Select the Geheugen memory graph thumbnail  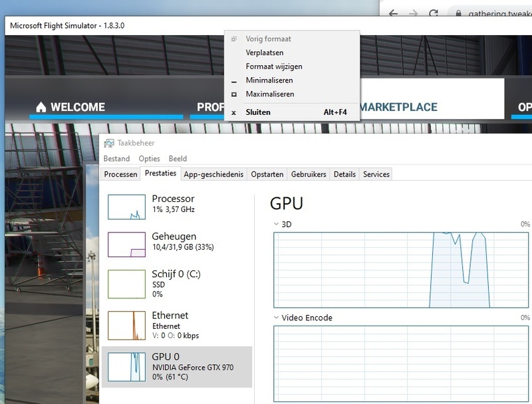click(126, 245)
